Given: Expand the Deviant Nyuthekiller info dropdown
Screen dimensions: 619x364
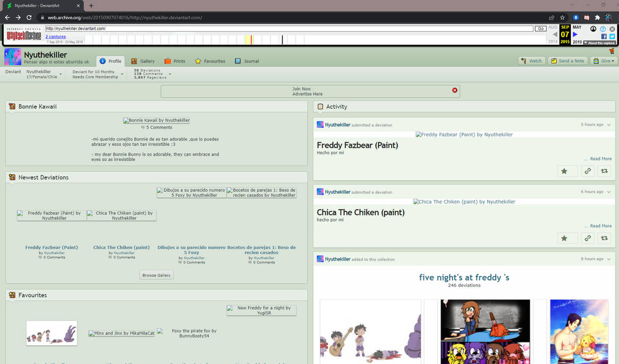Looking at the screenshot, I should point(61,74).
